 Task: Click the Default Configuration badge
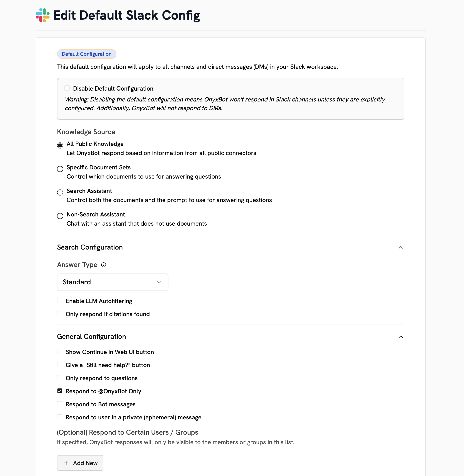[x=87, y=54]
